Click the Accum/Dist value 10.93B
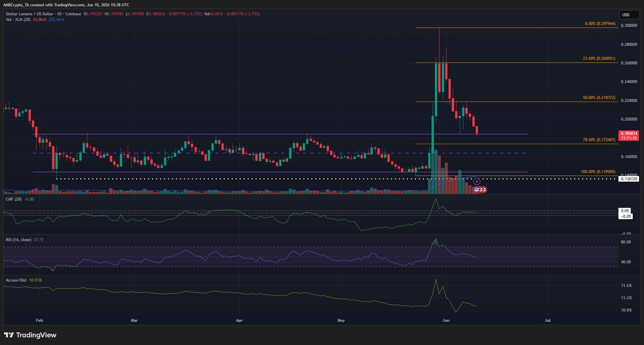 pyautogui.click(x=35, y=280)
